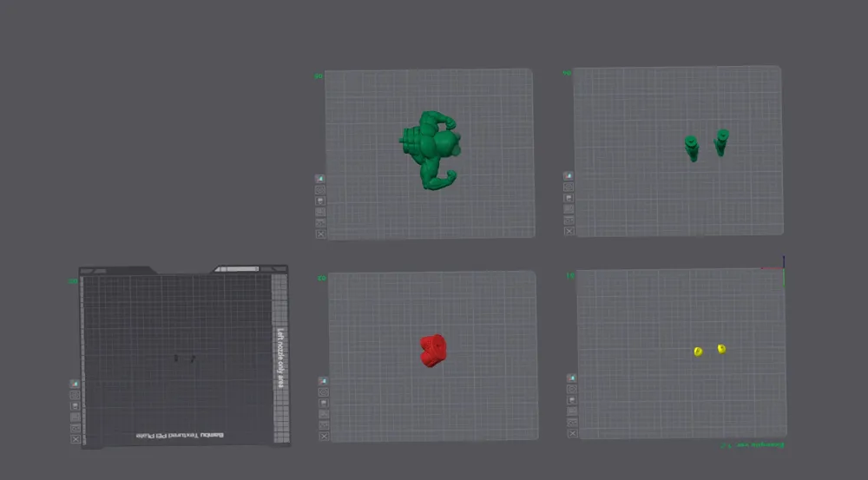
Task: Select the red model on its plate
Action: pyautogui.click(x=433, y=351)
